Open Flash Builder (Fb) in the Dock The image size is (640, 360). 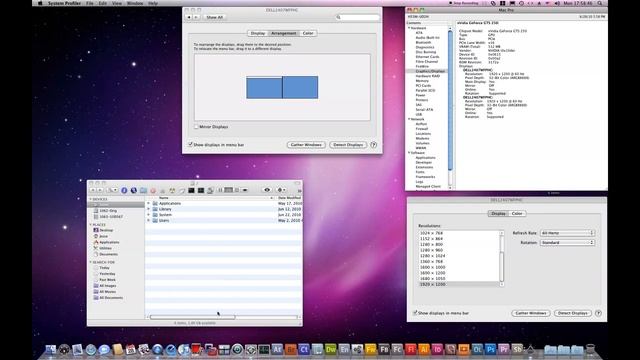tap(384, 350)
